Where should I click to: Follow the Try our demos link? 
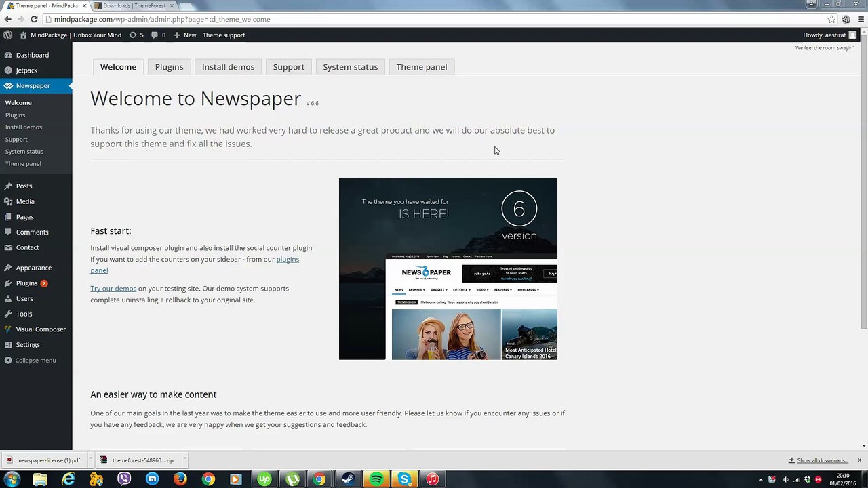[x=113, y=289]
